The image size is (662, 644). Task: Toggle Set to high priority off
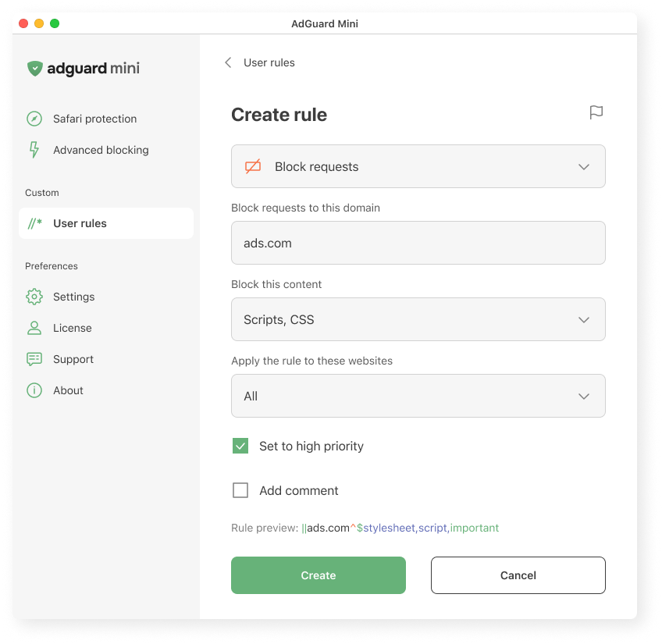[240, 446]
